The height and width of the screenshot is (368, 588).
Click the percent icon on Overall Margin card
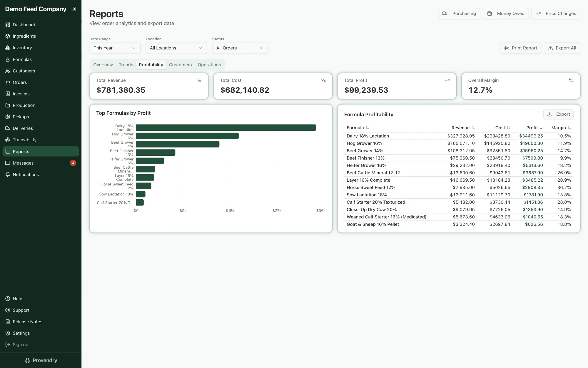571,80
